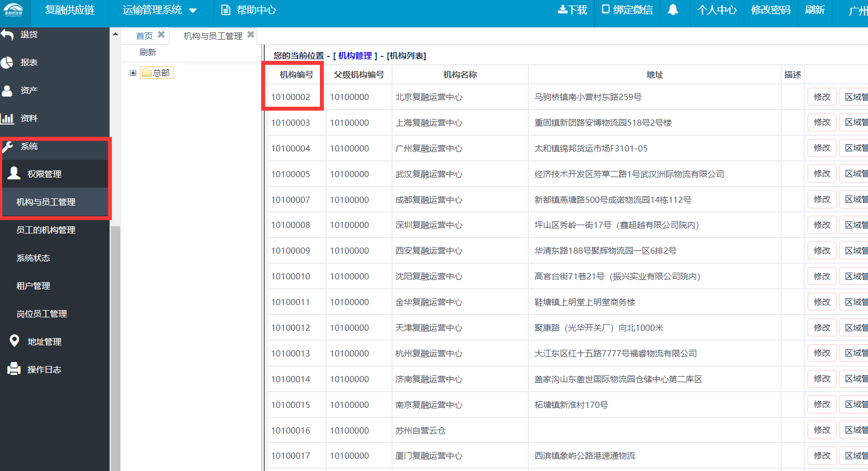Click the notification bell icon
This screenshot has width=868, height=471.
click(673, 10)
